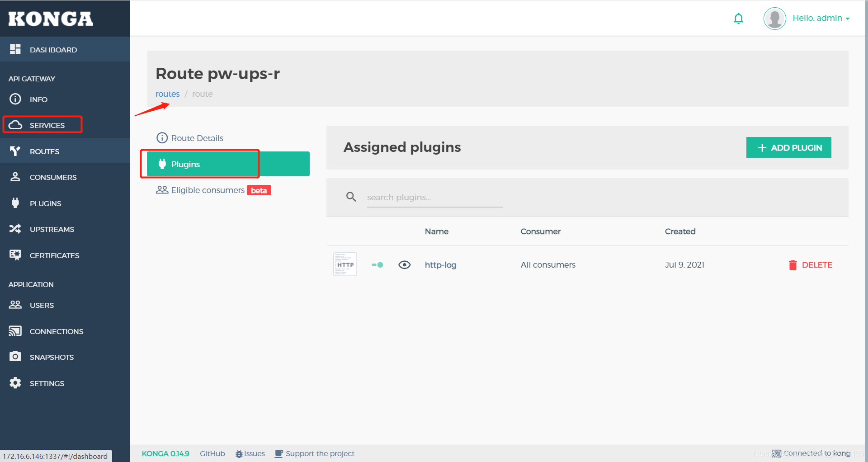Image resolution: width=868 pixels, height=462 pixels.
Task: Click the Snapshots camera icon
Action: coord(15,357)
